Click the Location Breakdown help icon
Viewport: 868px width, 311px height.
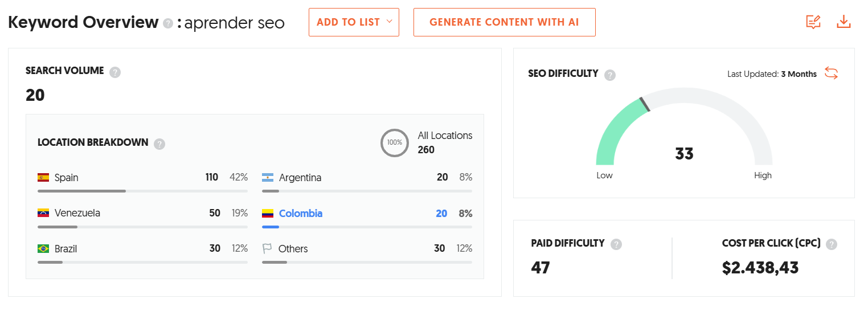tap(159, 144)
